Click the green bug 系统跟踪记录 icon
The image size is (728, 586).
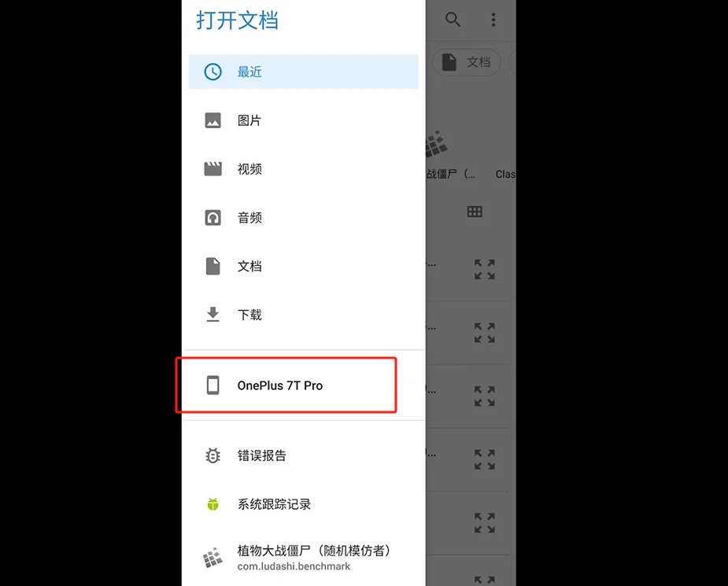click(212, 504)
